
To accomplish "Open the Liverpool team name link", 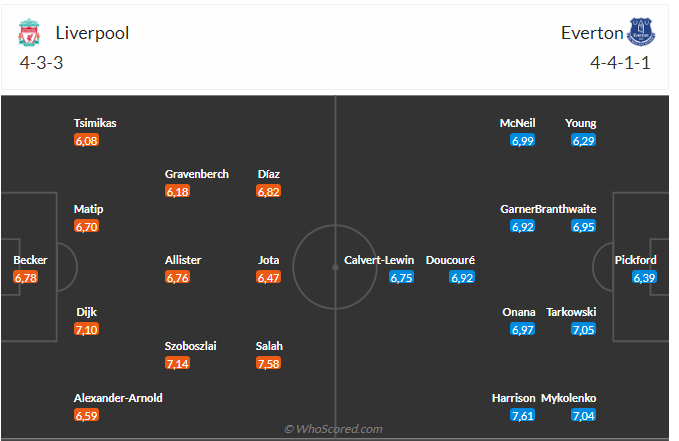I will point(92,33).
